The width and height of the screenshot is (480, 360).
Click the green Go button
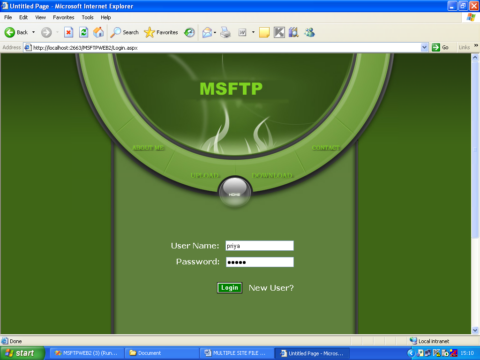[x=440, y=48]
